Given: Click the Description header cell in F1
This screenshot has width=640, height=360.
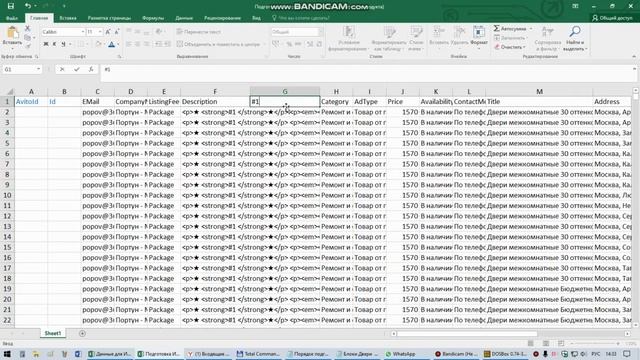Looking at the screenshot, I should tap(215, 102).
